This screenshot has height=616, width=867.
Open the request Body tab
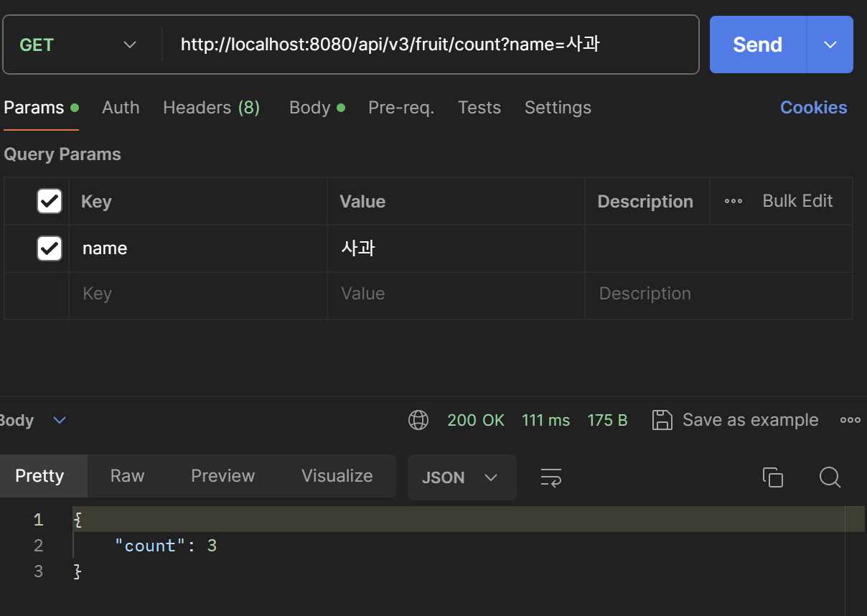click(x=317, y=108)
